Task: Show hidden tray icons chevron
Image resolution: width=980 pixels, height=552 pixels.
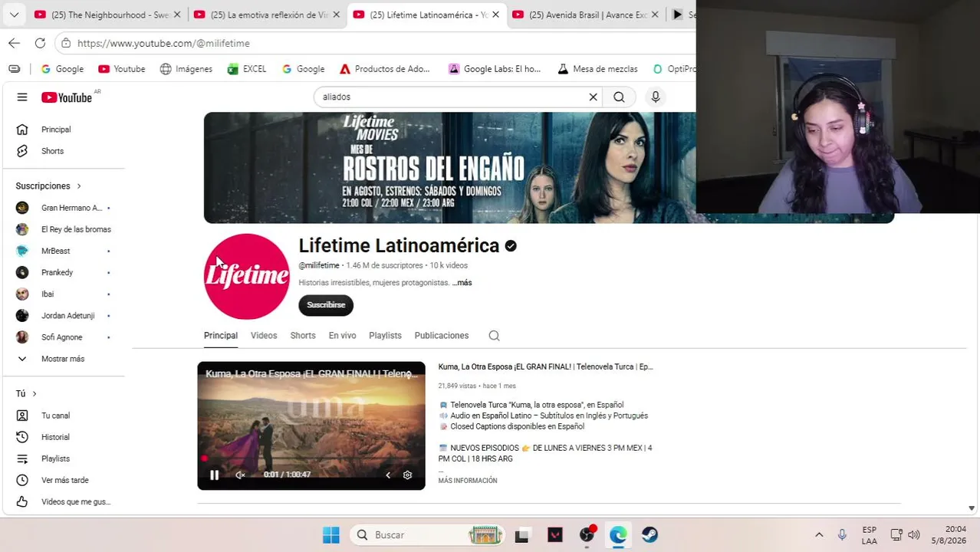Action: click(x=819, y=535)
